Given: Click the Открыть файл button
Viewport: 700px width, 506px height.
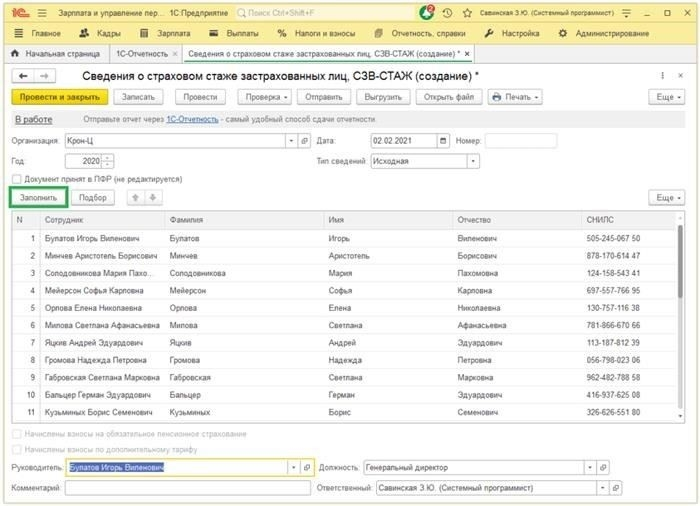Looking at the screenshot, I should click(449, 97).
